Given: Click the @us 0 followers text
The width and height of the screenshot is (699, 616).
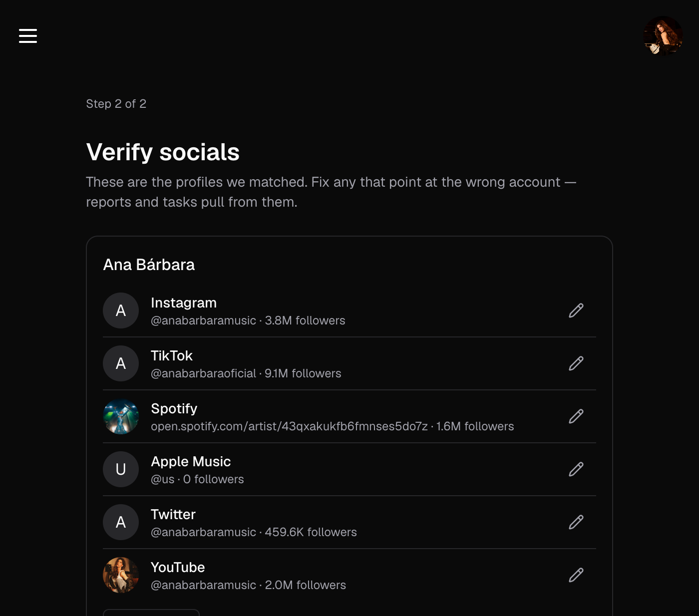Looking at the screenshot, I should click(x=197, y=479).
